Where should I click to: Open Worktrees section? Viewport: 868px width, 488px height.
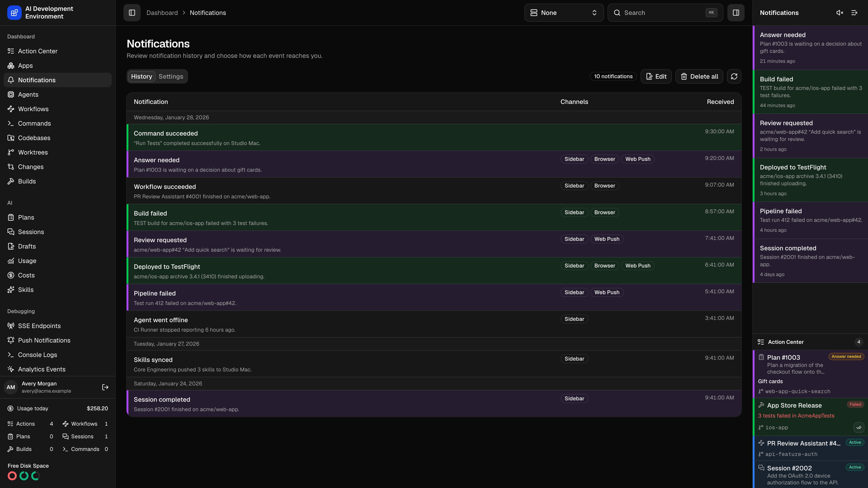pos(58,152)
